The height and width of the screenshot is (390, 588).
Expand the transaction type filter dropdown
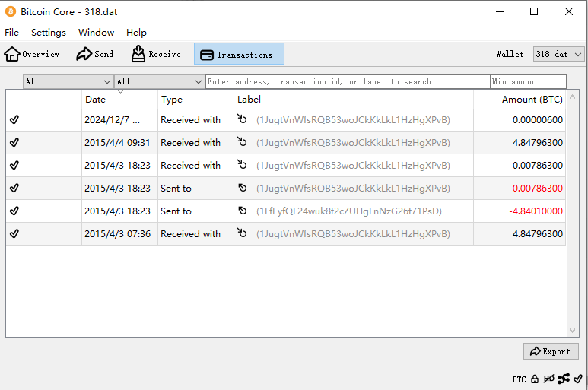159,81
